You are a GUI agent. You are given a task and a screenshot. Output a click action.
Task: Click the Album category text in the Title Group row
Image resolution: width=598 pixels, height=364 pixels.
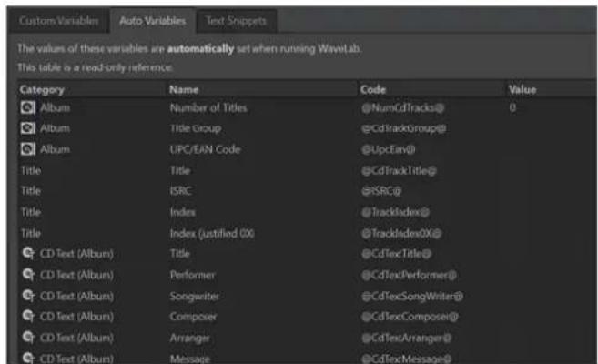point(56,128)
